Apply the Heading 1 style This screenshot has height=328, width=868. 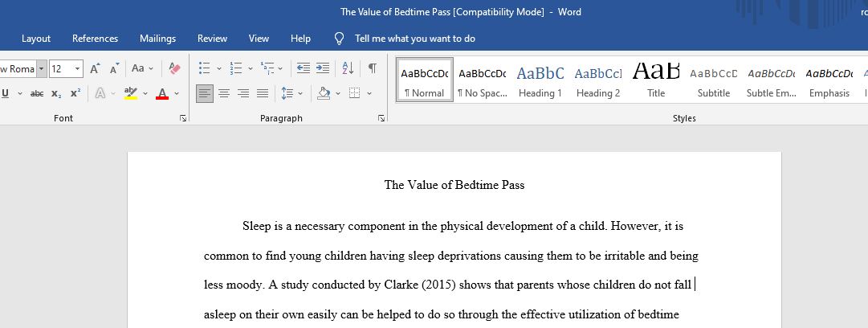(540, 80)
